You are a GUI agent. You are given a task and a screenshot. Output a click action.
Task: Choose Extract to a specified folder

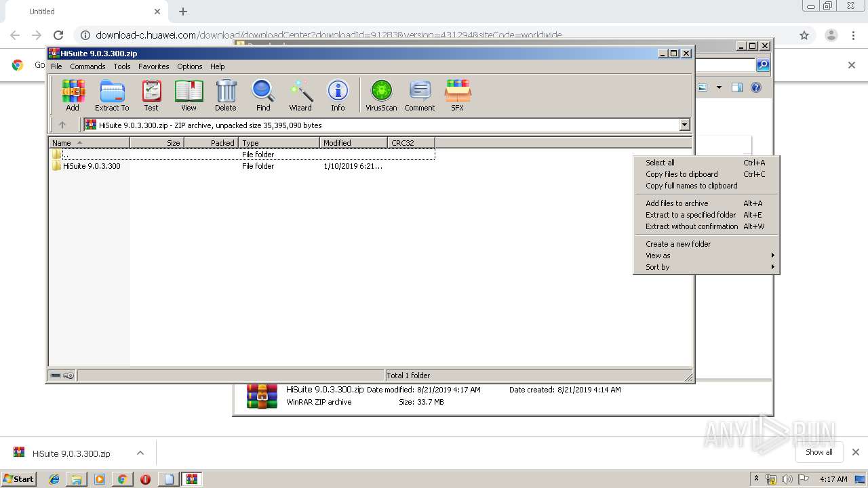706,215
